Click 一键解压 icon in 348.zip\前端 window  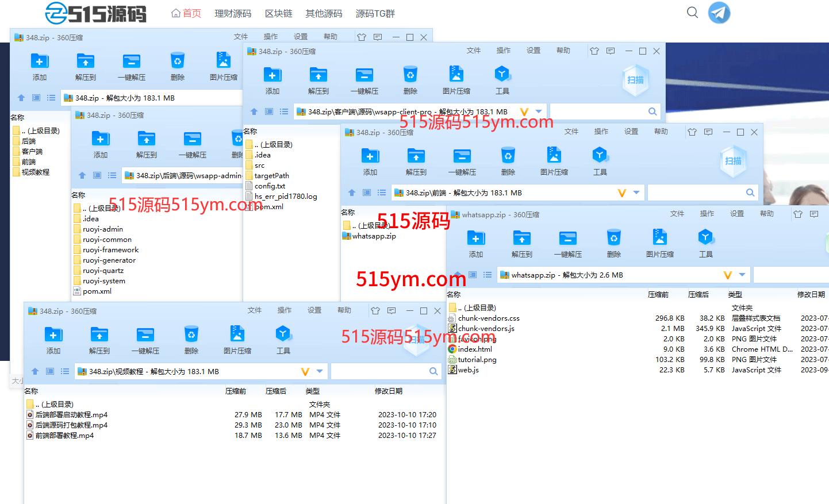tap(462, 156)
